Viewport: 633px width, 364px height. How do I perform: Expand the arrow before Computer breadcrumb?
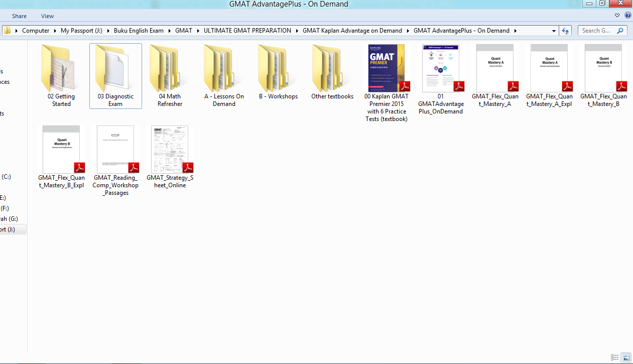[x=17, y=31]
